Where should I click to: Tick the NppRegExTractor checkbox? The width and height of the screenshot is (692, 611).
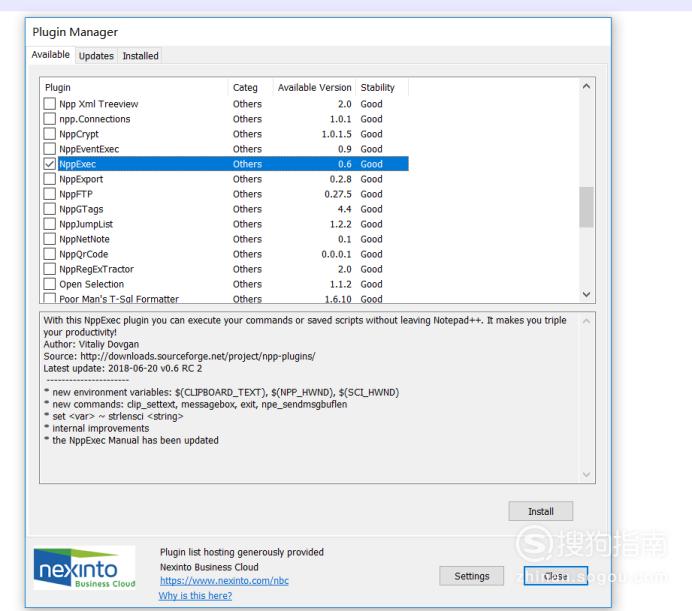coord(49,269)
